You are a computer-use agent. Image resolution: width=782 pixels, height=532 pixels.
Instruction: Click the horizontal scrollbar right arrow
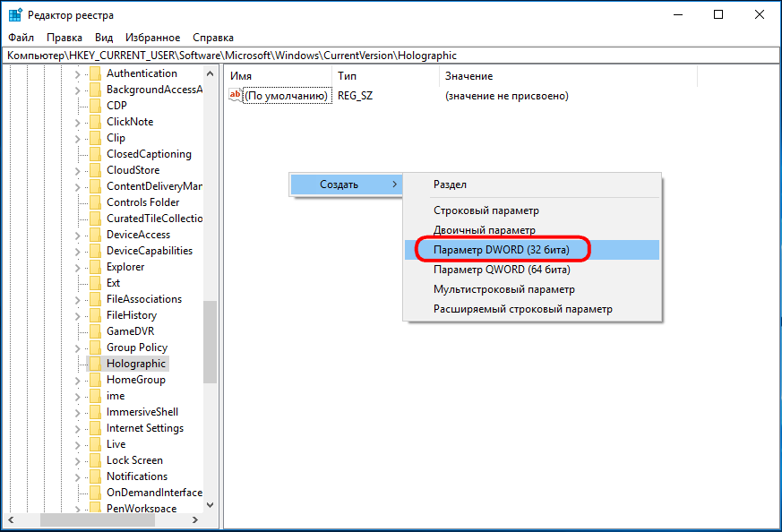point(195,520)
